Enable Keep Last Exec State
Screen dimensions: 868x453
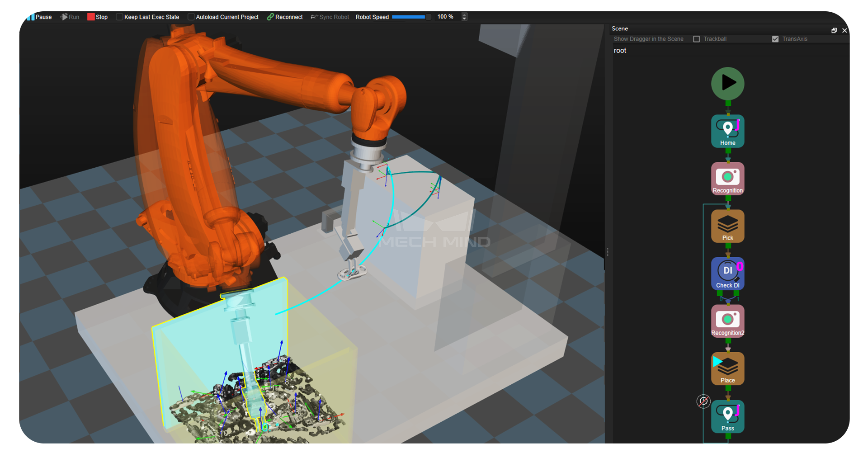point(119,17)
